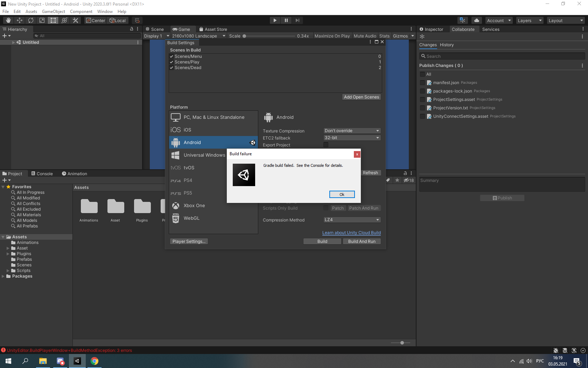Open History tab in Collaborate
Viewport: 588px width, 368px height.
pos(447,45)
